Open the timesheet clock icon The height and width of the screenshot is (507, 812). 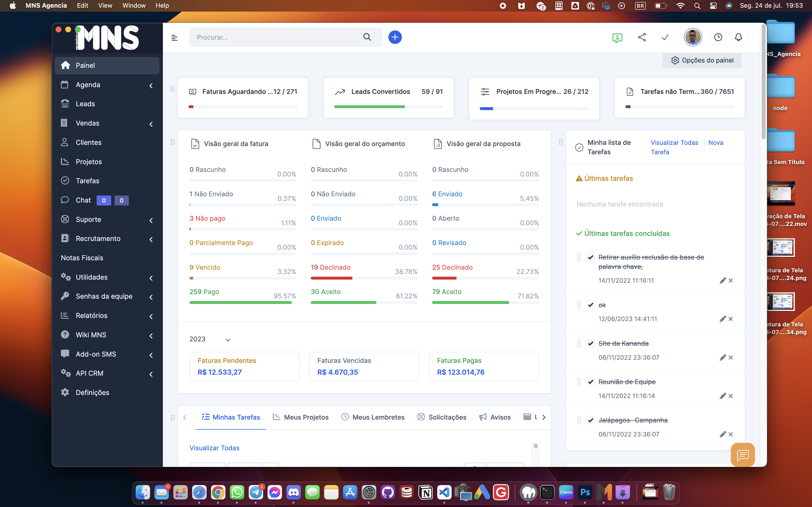pos(718,37)
